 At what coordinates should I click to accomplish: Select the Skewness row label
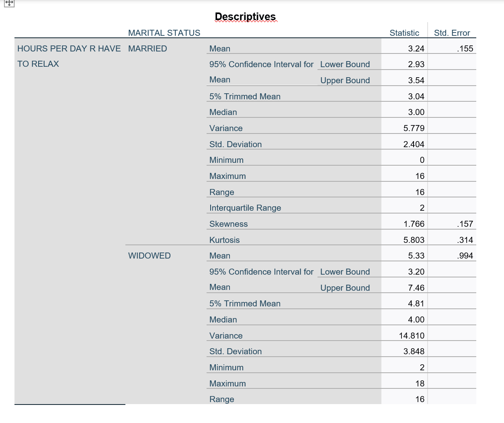(x=228, y=224)
